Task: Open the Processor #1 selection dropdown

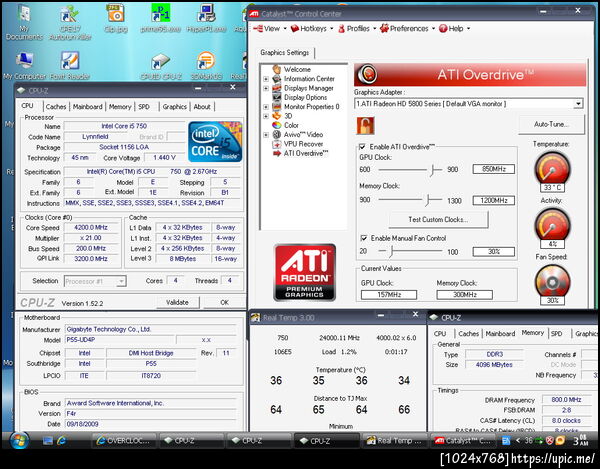Action: pos(121,282)
